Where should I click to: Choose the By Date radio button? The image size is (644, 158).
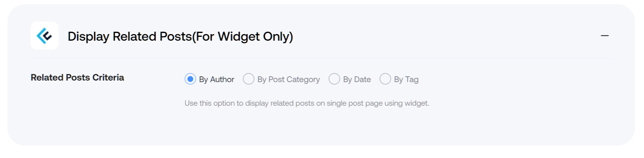334,79
